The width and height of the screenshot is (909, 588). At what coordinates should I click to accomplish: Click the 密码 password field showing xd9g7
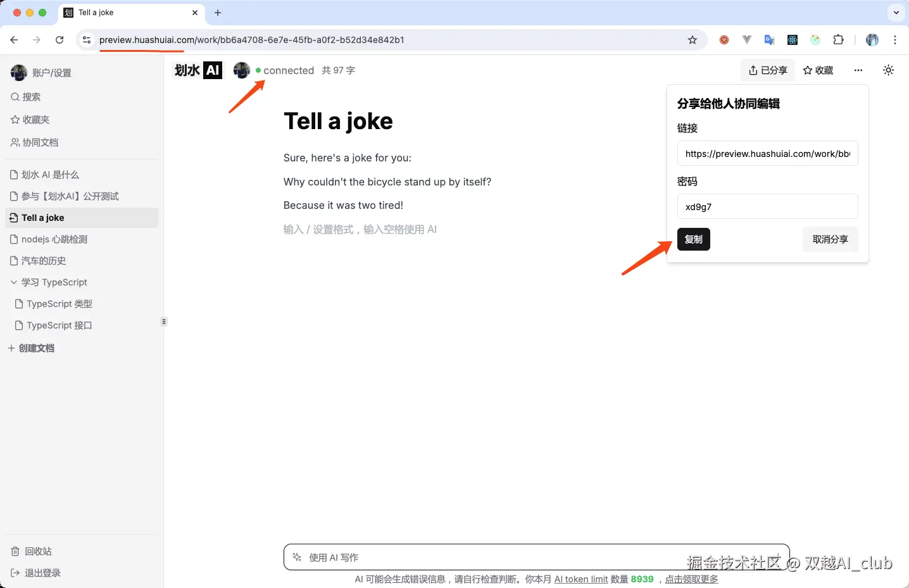(767, 206)
